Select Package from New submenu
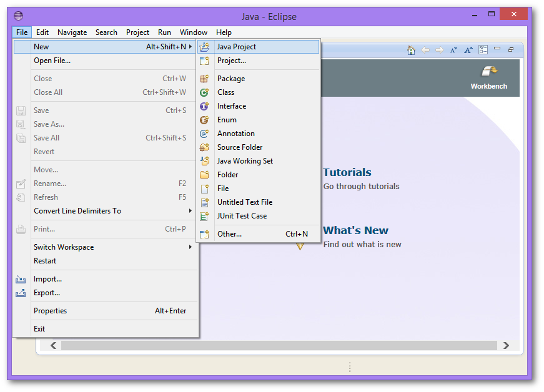Screen dimensions: 544x392 pyautogui.click(x=258, y=79)
